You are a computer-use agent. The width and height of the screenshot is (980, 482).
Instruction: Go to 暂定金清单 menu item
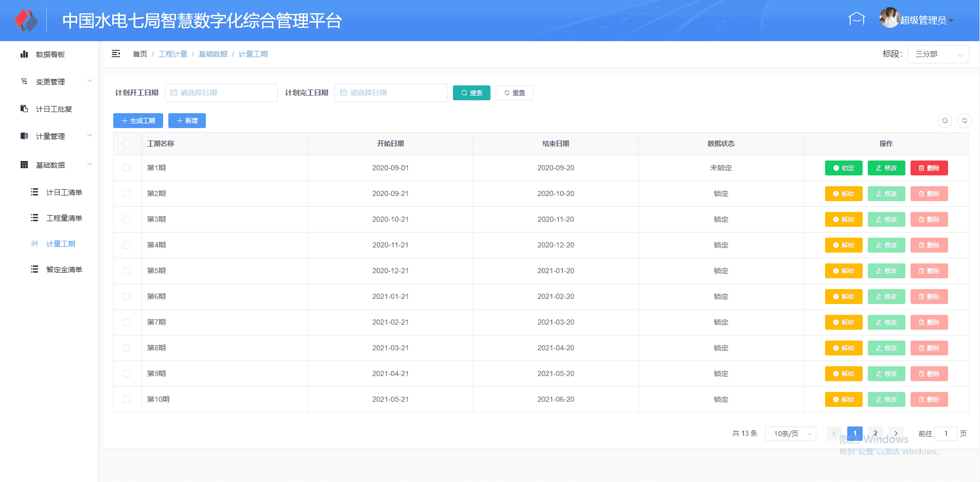pyautogui.click(x=64, y=270)
